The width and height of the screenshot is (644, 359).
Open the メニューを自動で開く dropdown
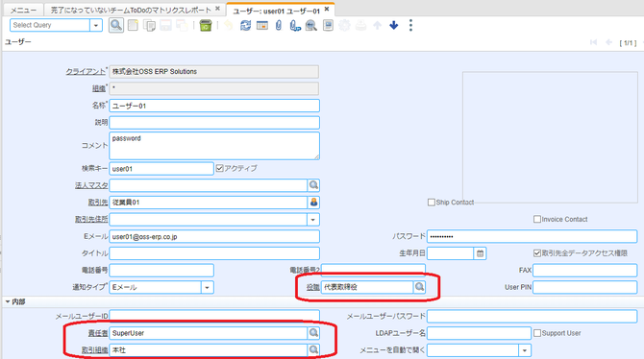point(525,350)
